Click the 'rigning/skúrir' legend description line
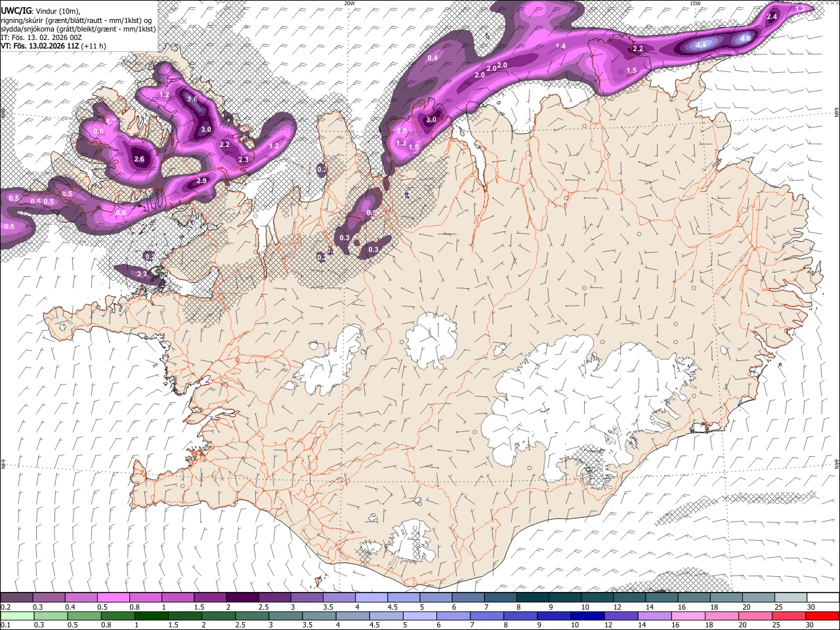 [76, 20]
